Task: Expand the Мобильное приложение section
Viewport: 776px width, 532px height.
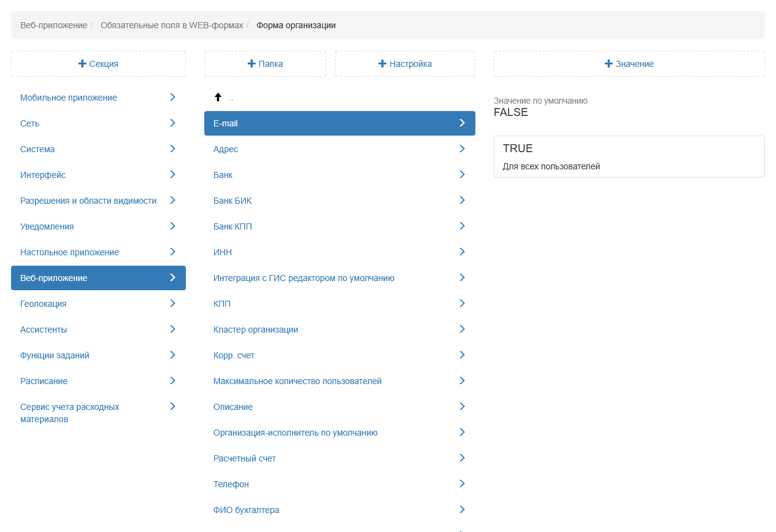Action: point(69,98)
